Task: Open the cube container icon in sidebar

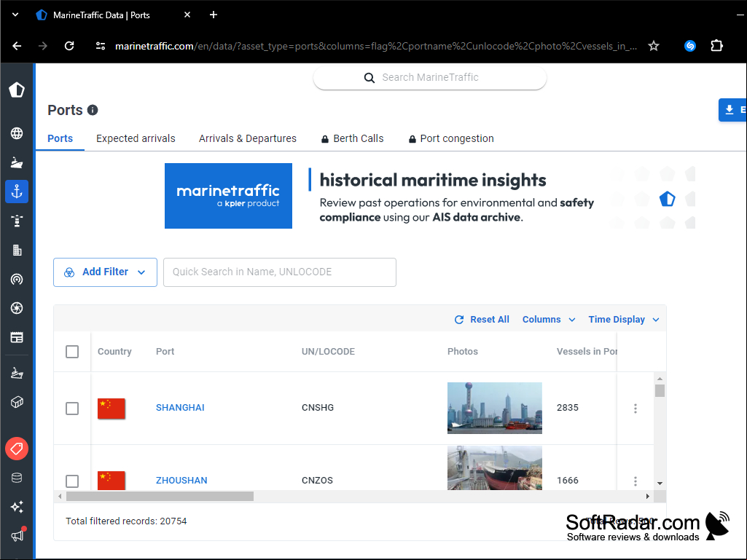Action: click(x=17, y=402)
